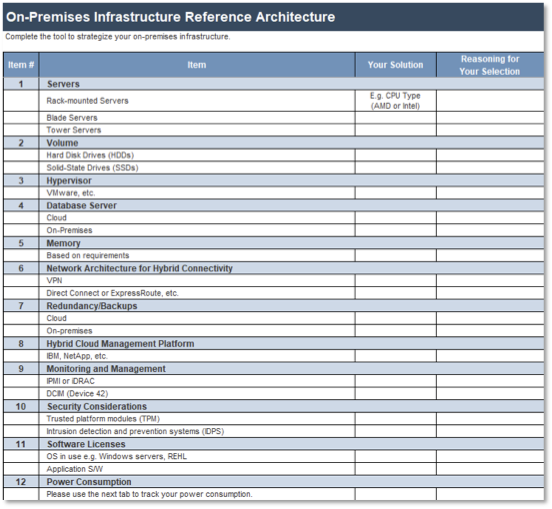Click the Your Solution cell for VPN
The image size is (552, 509).
click(395, 281)
